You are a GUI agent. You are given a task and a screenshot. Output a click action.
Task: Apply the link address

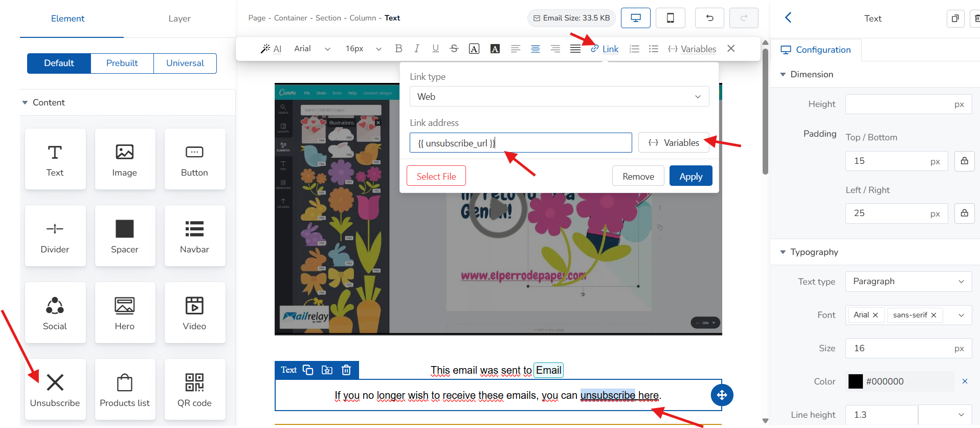tap(691, 176)
